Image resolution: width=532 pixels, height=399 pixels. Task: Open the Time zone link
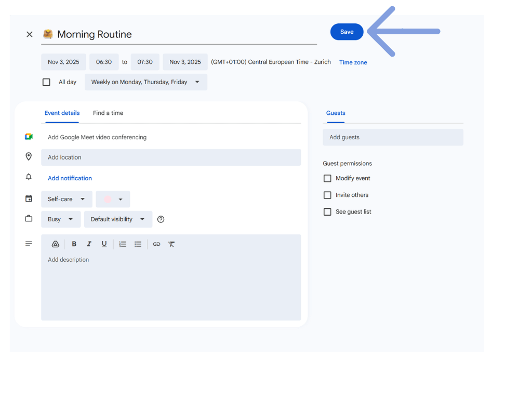(353, 62)
